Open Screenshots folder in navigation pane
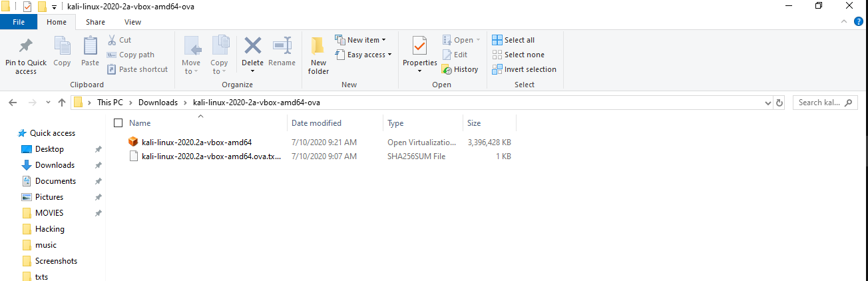868x281 pixels. (x=56, y=261)
